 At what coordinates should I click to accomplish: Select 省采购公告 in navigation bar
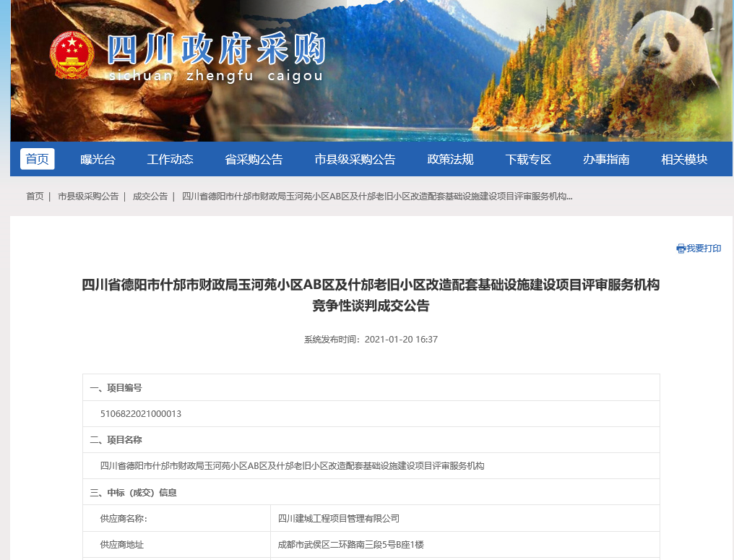click(x=254, y=160)
